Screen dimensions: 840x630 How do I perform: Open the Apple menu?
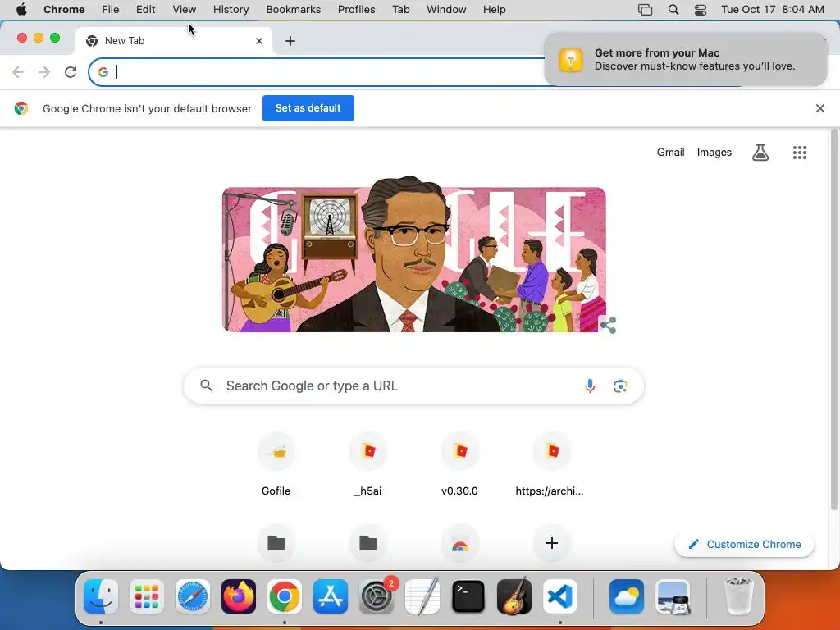click(x=21, y=10)
